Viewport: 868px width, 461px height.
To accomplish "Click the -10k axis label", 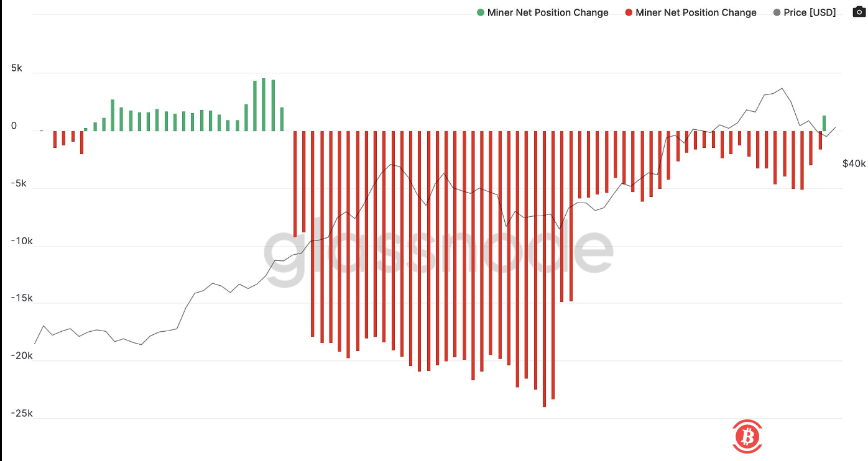I will pos(22,241).
